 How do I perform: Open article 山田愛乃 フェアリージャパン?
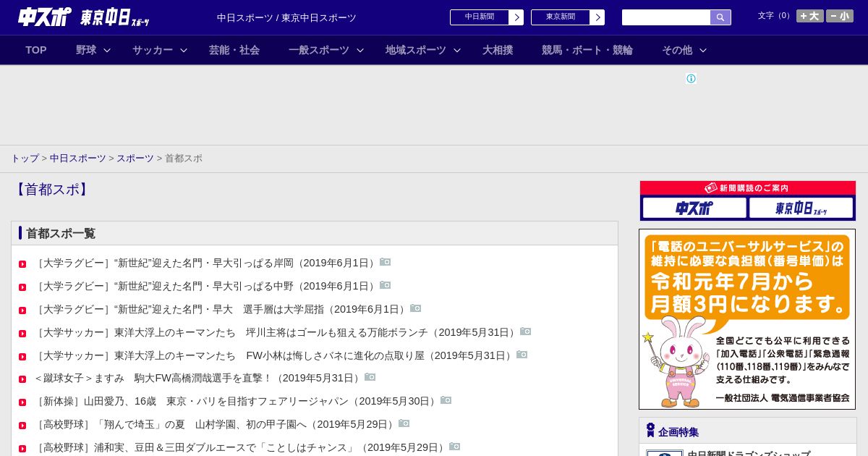[x=237, y=402]
